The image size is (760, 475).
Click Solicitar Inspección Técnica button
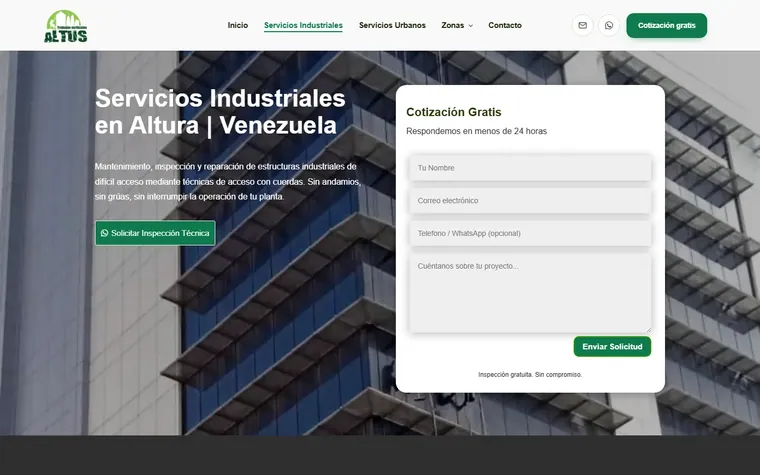[155, 233]
